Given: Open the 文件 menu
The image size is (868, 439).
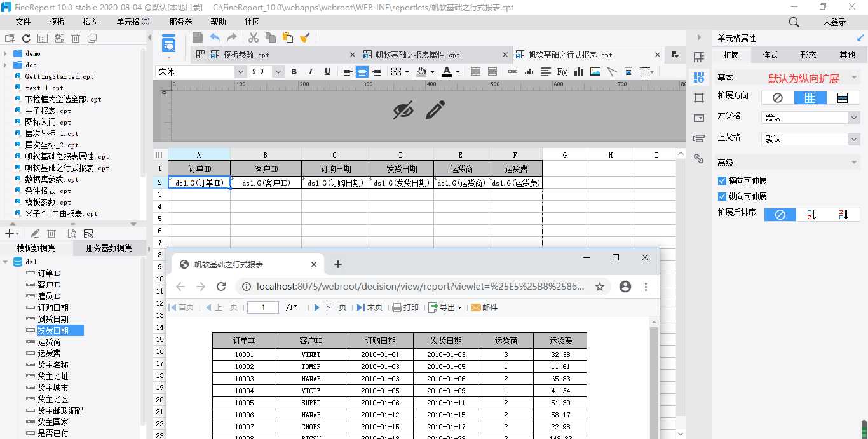Looking at the screenshot, I should click(x=23, y=22).
